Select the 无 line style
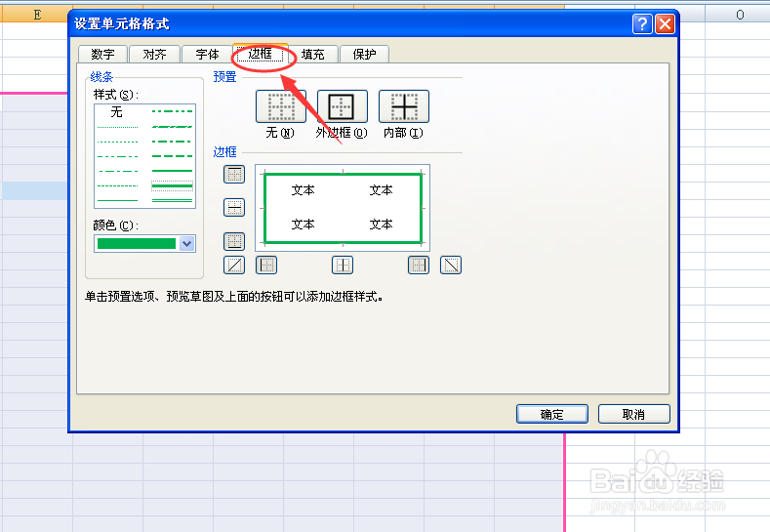This screenshot has height=532, width=770. (117, 112)
